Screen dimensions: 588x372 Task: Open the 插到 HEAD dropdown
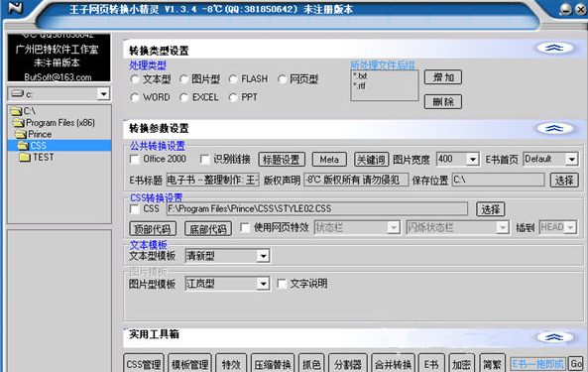click(x=570, y=227)
